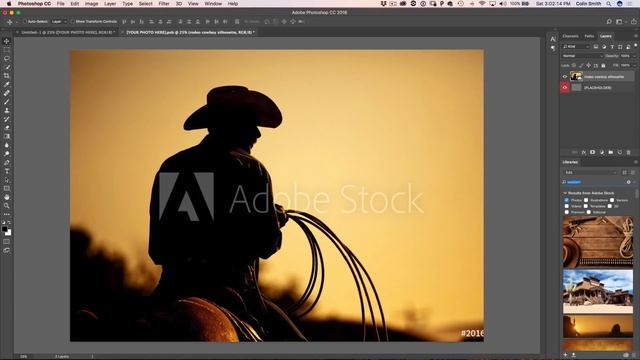Image resolution: width=640 pixels, height=360 pixels.
Task: Change screen mode icon at toolbar bottom
Action: click(7, 250)
